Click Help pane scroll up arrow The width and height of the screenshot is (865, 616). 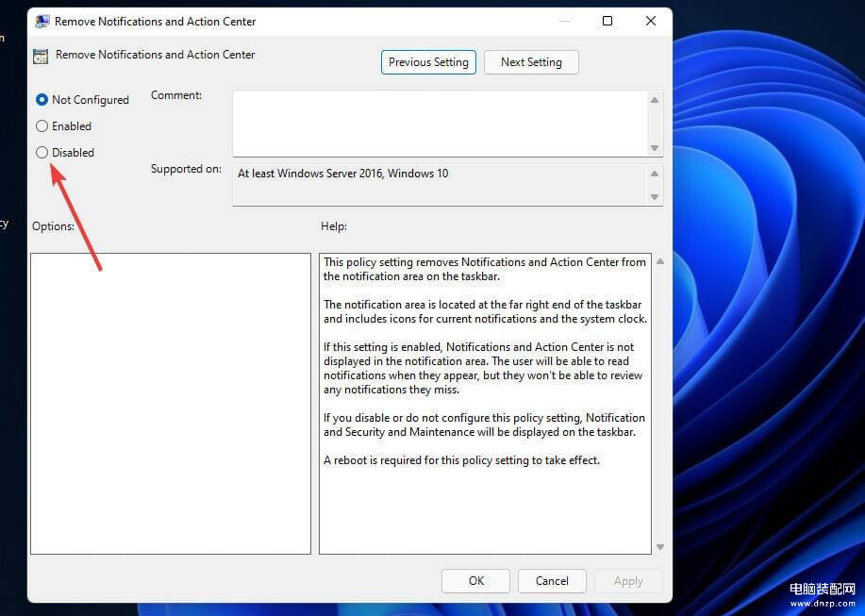coord(659,261)
